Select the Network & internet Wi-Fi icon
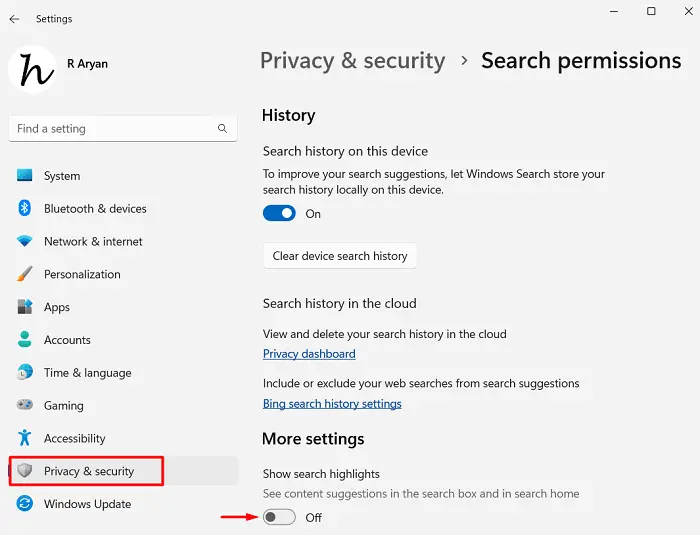Viewport: 700px width, 535px height. coord(25,242)
